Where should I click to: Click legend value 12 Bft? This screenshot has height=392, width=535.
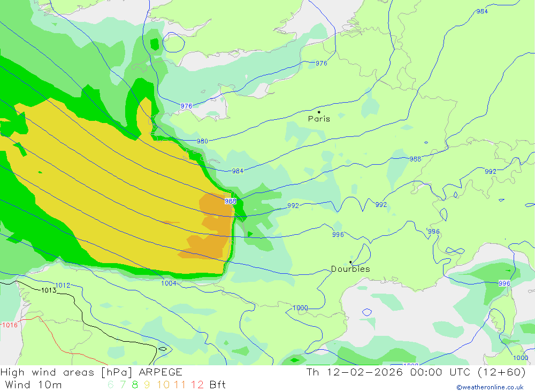click(x=197, y=385)
